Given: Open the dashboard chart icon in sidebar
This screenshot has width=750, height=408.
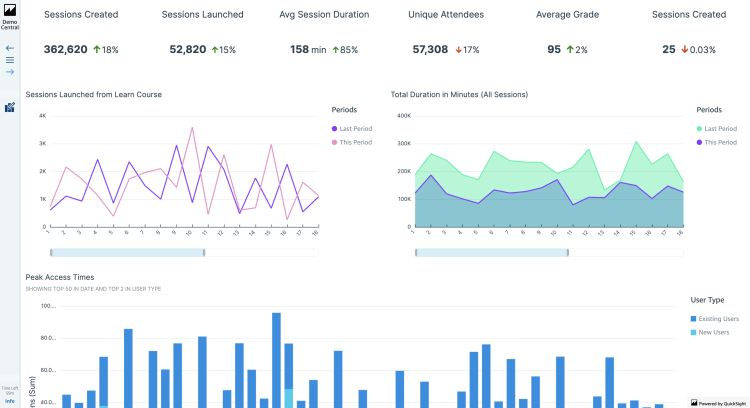Looking at the screenshot, I should (x=9, y=106).
